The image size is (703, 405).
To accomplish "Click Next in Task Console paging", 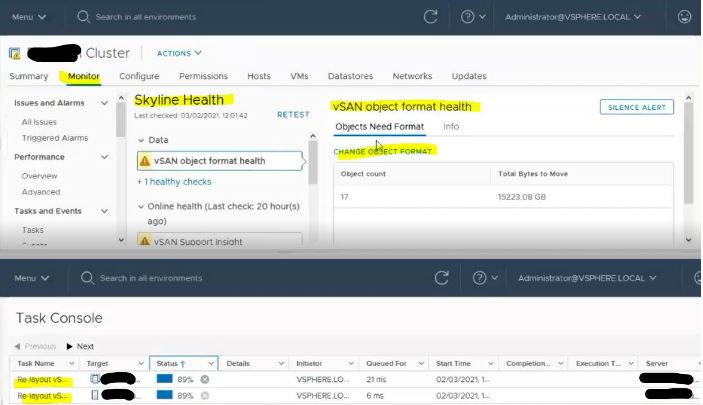I will (80, 346).
